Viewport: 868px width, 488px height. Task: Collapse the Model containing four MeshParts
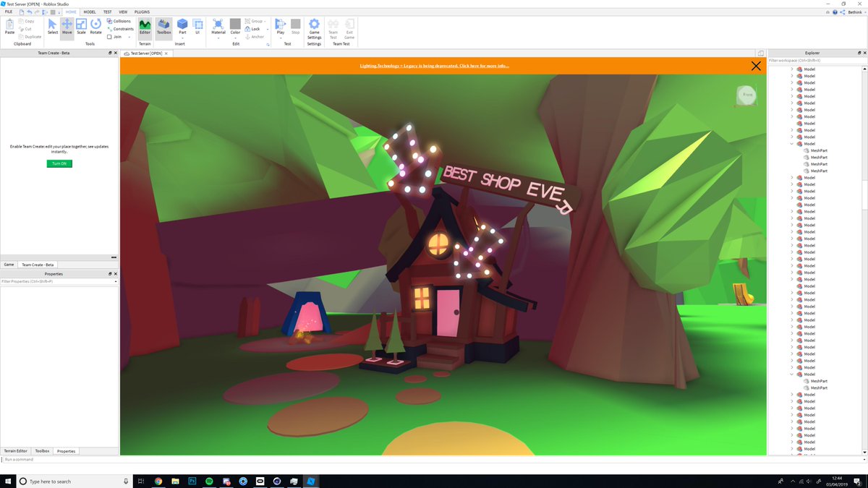point(792,144)
